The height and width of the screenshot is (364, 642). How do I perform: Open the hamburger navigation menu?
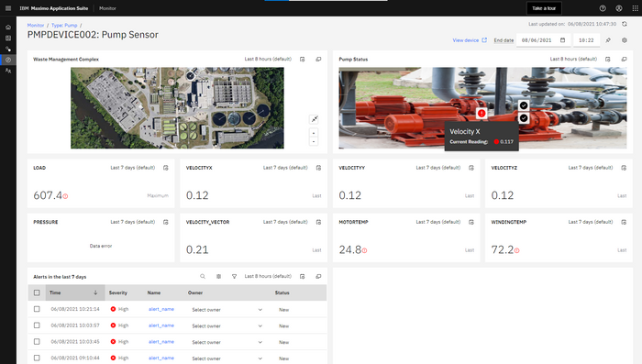[x=7, y=8]
